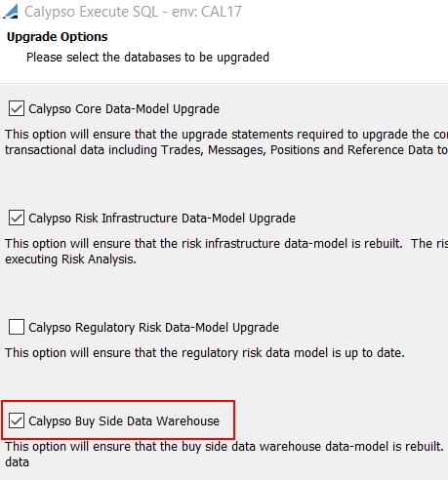The height and width of the screenshot is (480, 448).
Task: Click the trailing "data" word at bottom
Action: (17, 462)
